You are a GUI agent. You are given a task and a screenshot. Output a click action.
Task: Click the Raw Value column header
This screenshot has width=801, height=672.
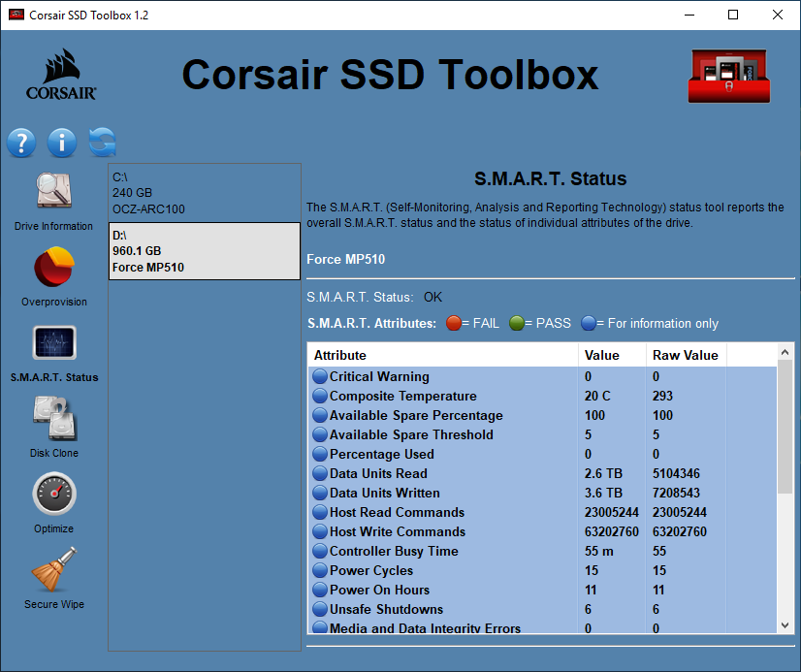[x=685, y=355]
